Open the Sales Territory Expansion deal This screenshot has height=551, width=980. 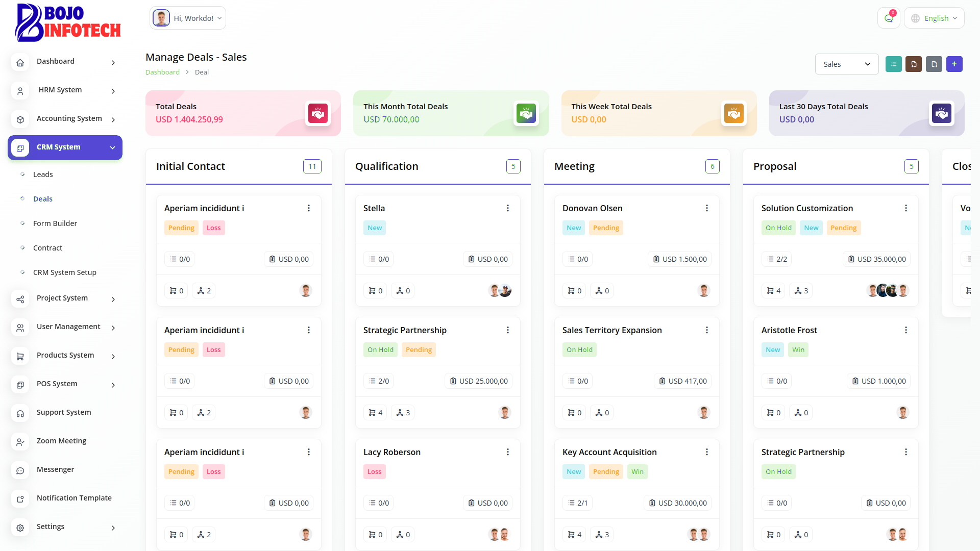[x=612, y=330]
